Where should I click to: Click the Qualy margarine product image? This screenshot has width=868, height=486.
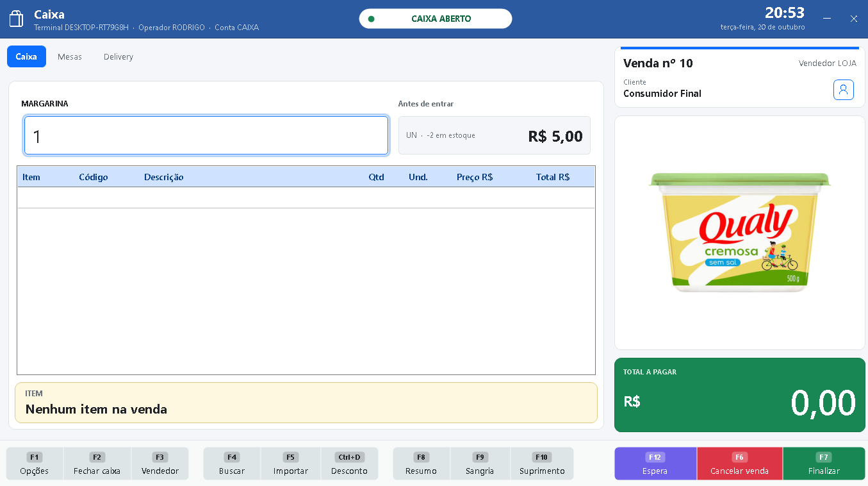[x=740, y=233]
